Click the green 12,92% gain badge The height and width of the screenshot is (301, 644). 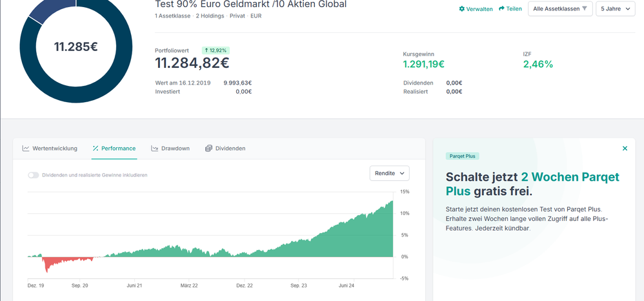coord(216,50)
